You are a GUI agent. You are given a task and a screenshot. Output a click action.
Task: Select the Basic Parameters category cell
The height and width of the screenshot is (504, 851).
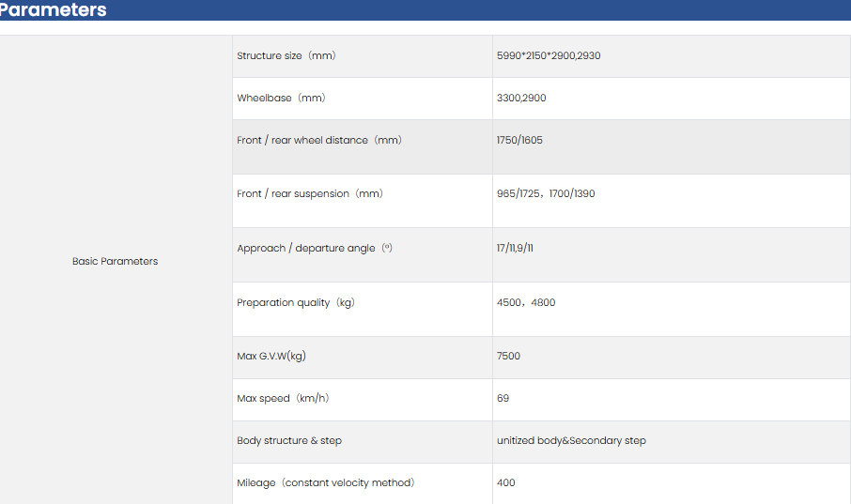tap(115, 261)
